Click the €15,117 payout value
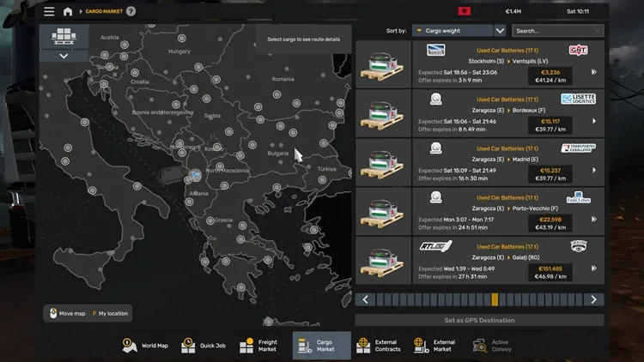The height and width of the screenshot is (362, 644). click(x=550, y=122)
